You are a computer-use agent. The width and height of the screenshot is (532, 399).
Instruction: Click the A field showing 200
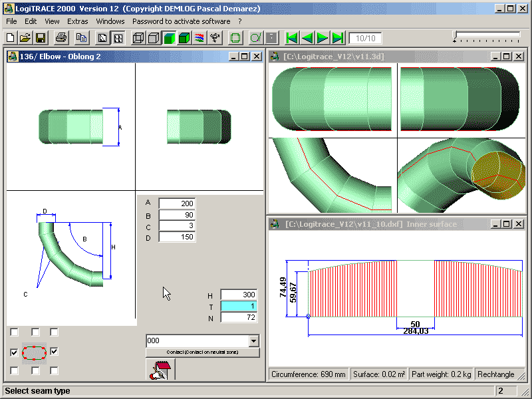coord(177,203)
